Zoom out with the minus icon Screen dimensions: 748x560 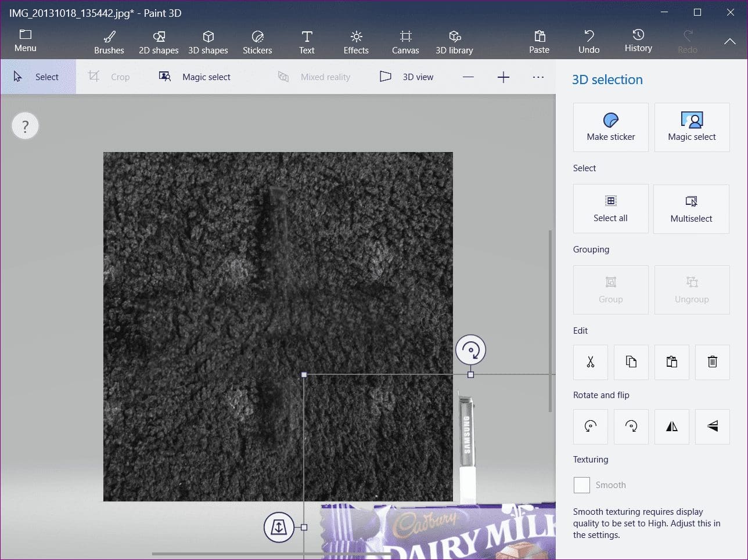[x=468, y=77]
